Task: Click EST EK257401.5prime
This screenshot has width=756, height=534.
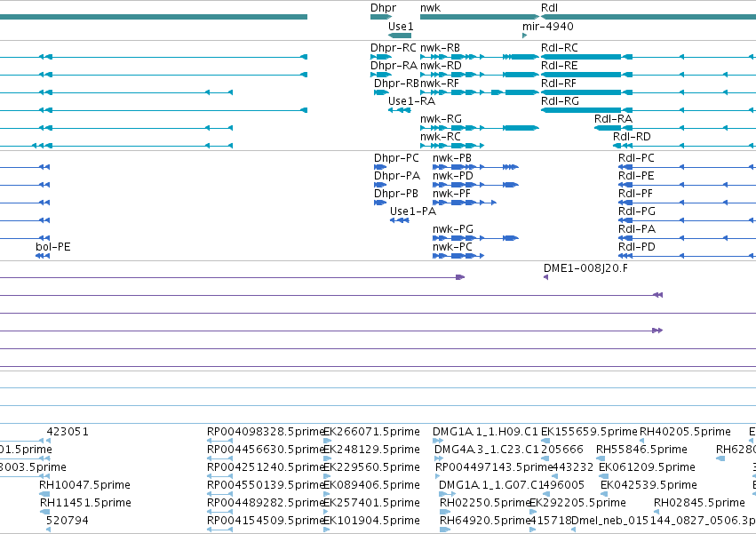Action: click(x=326, y=512)
